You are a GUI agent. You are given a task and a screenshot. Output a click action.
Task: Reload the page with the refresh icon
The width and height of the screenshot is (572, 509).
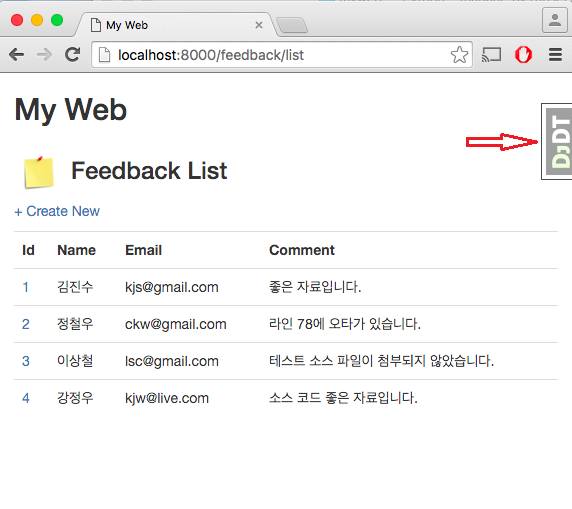pyautogui.click(x=72, y=54)
